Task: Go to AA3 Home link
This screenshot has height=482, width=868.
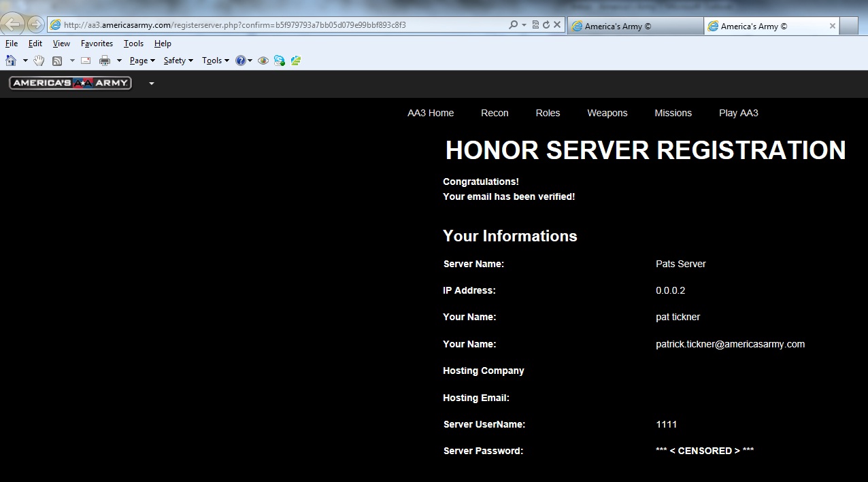Action: point(431,113)
